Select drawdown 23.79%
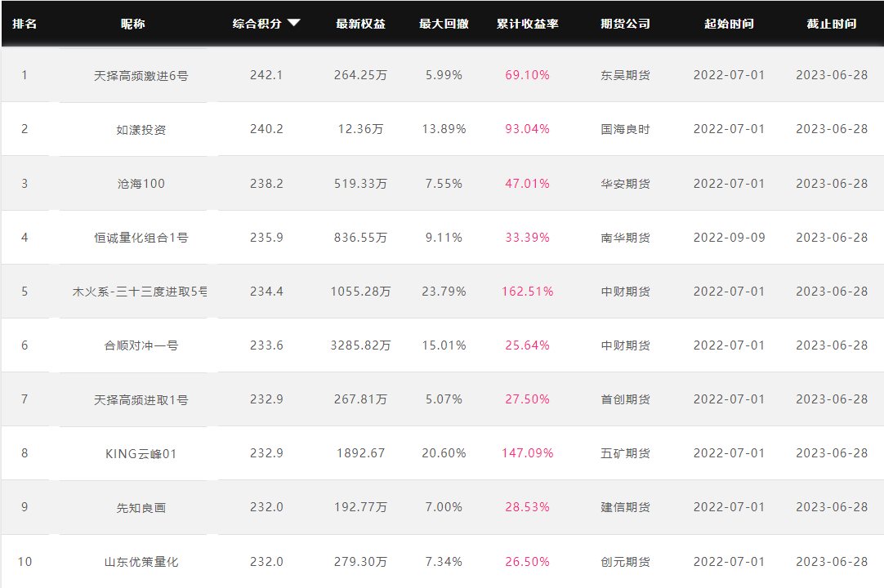The image size is (884, 588). coord(444,292)
